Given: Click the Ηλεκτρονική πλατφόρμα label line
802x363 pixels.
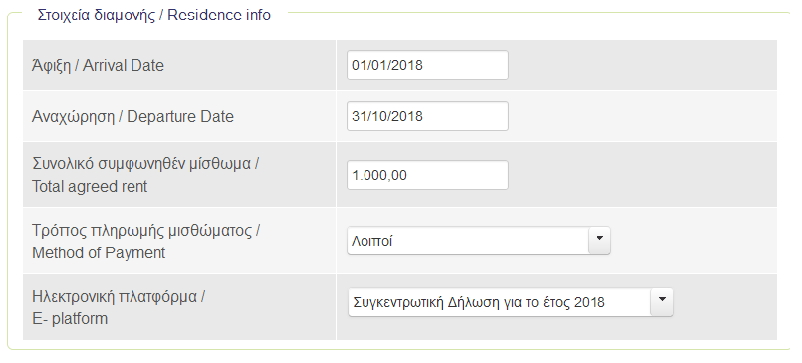Looking at the screenshot, I should (119, 297).
